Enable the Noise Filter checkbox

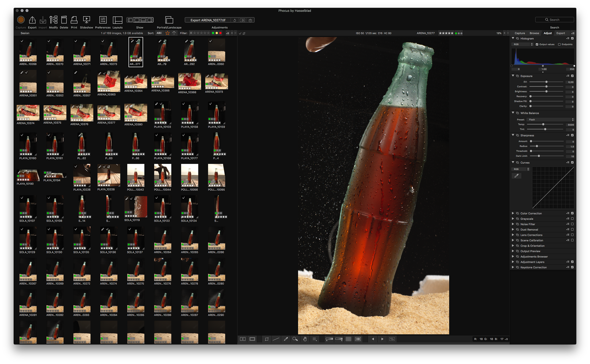point(572,224)
